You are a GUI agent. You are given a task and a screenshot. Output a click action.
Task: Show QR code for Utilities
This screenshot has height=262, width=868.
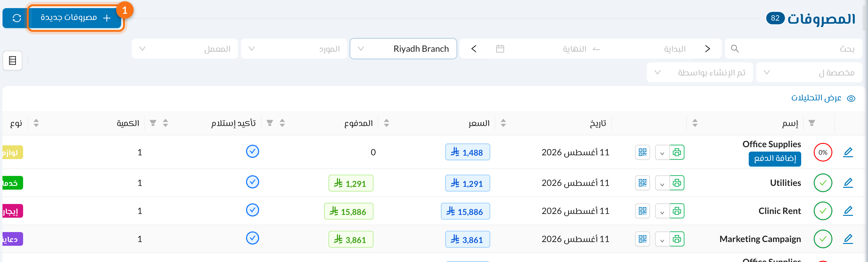click(x=643, y=183)
